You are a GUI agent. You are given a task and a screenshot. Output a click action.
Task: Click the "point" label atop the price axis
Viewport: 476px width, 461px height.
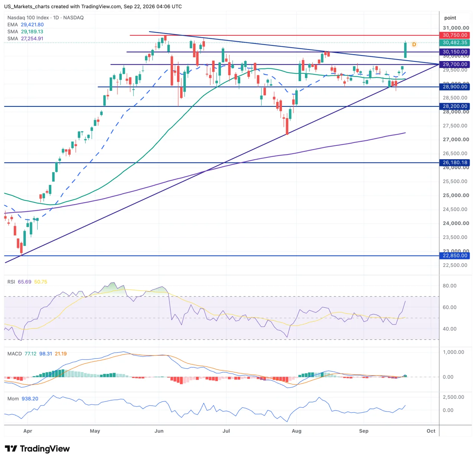(x=450, y=18)
